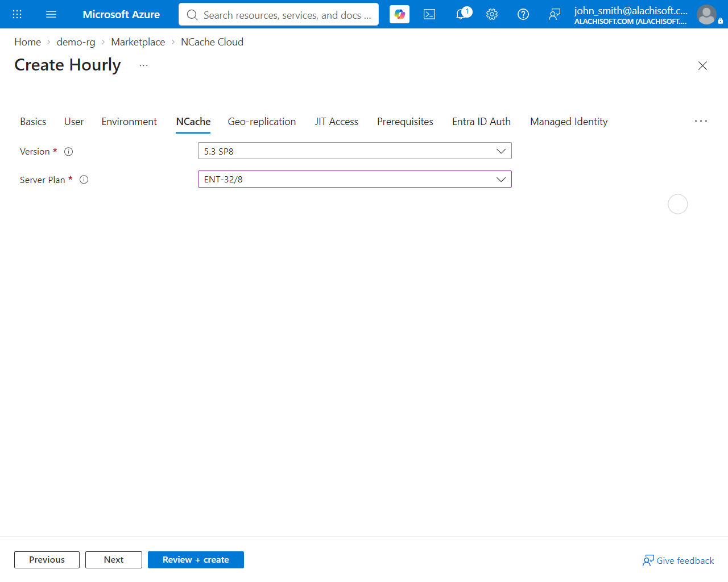Viewport: 728px width, 582px height.
Task: Launch Copilot from the top bar
Action: (x=399, y=14)
